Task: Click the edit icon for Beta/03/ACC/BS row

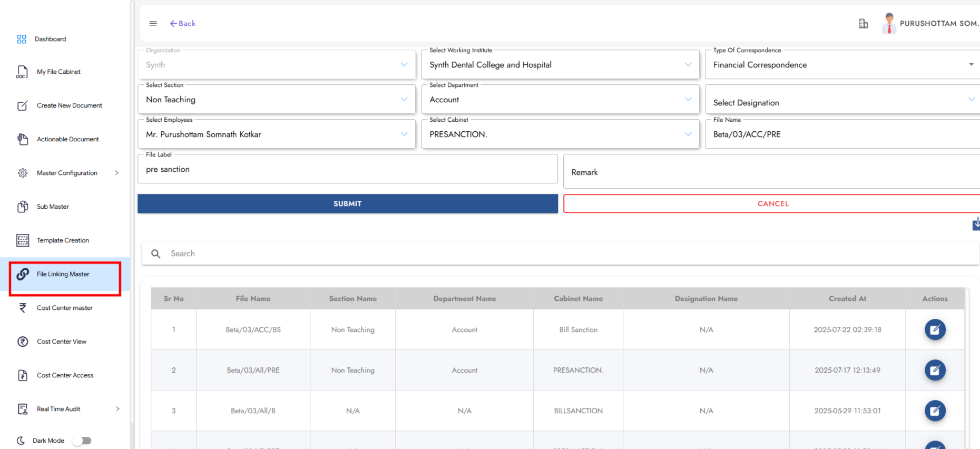Action: 935,330
